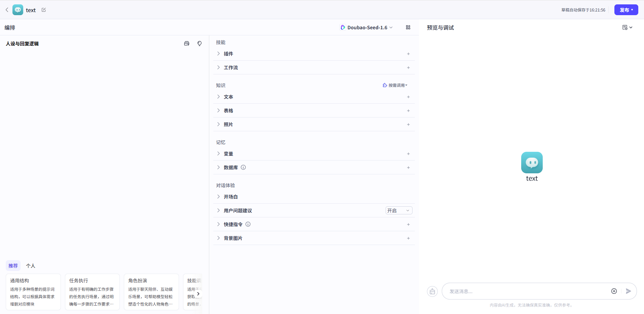The width and height of the screenshot is (644, 314).
Task: Click the 编排 heading
Action: 10,28
